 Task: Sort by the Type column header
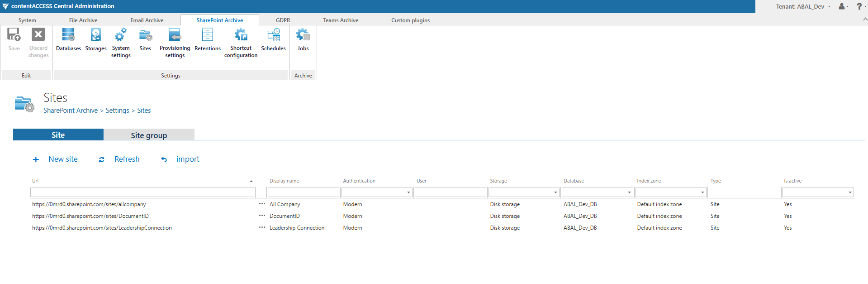pos(716,181)
